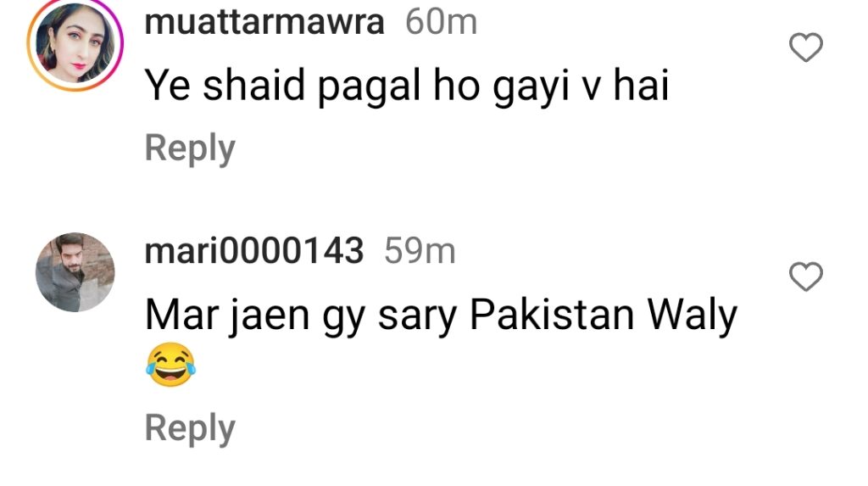This screenshot has width=868, height=486.
Task: Open mari0000143's profile picture
Action: click(75, 272)
